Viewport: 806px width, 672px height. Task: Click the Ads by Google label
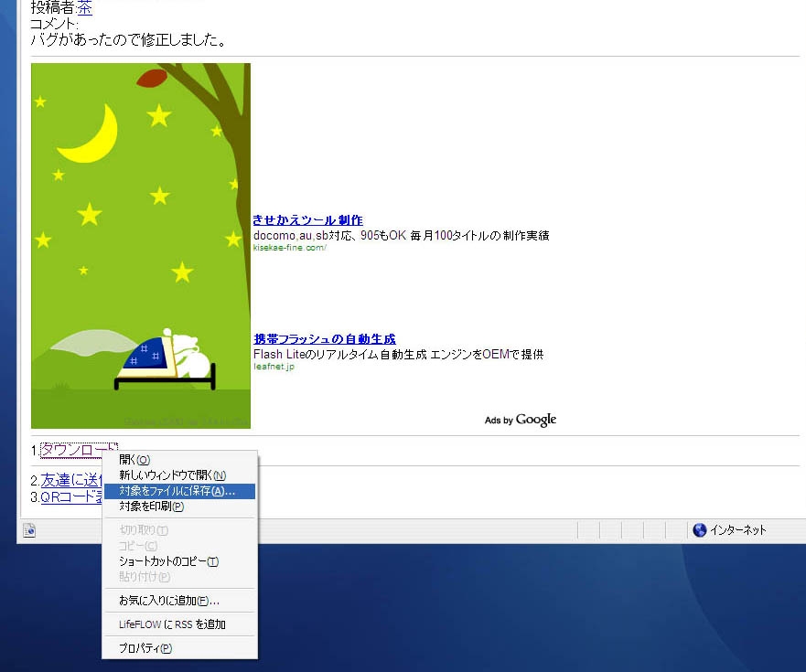click(520, 420)
